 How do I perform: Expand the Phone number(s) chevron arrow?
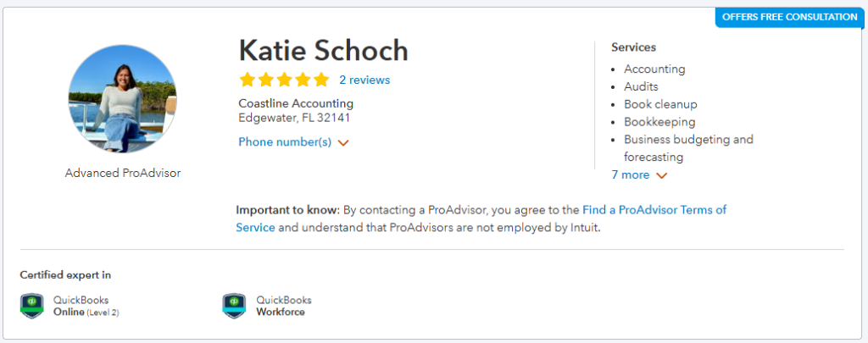[x=343, y=143]
